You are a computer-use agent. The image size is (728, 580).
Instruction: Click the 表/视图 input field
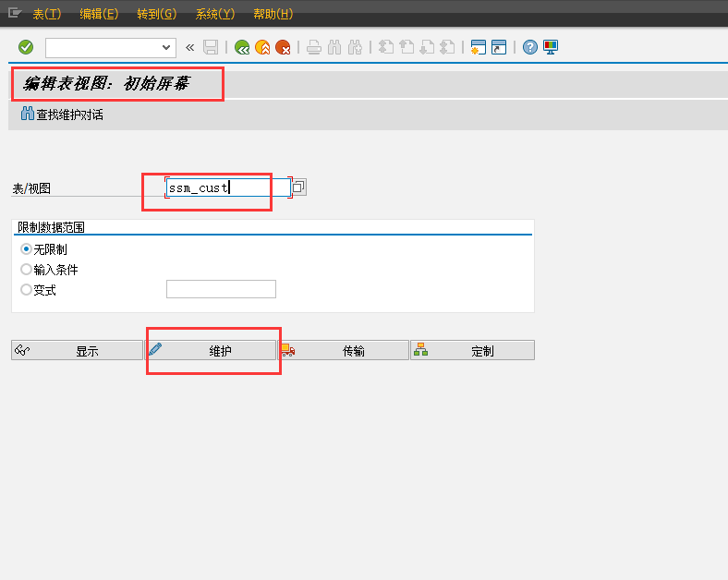pos(228,187)
